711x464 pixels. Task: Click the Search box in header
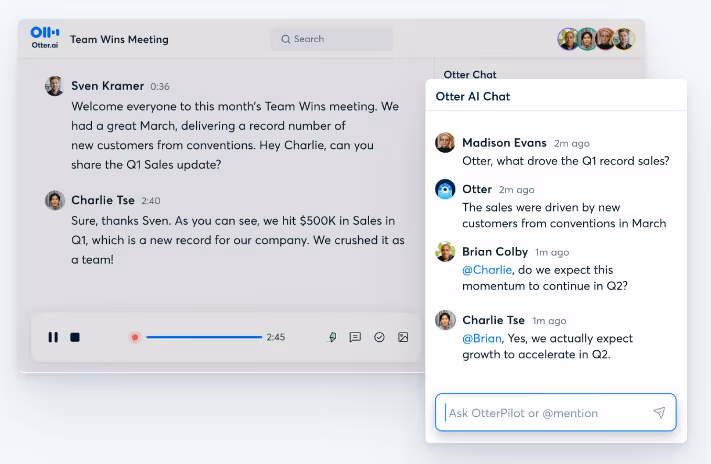pyautogui.click(x=331, y=39)
